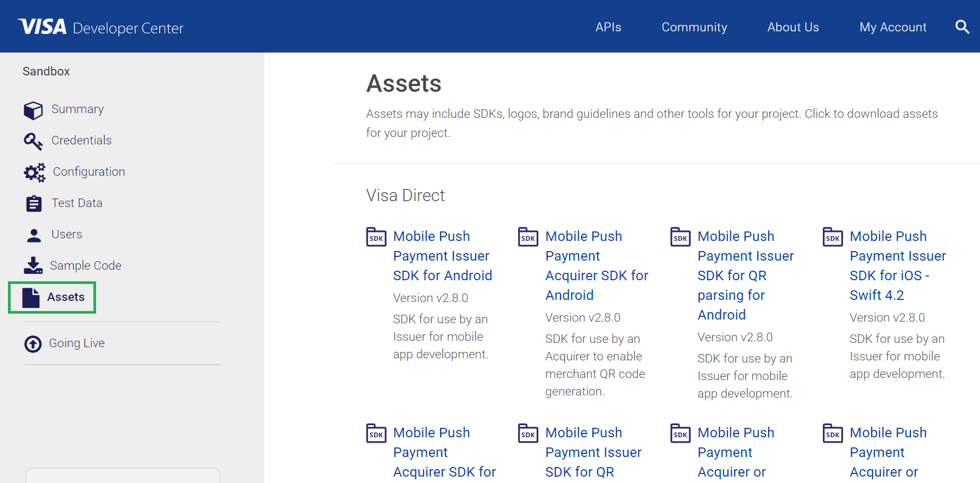This screenshot has width=980, height=483.
Task: Open second-row Payment Issuer SDK for QR link
Action: (594, 452)
